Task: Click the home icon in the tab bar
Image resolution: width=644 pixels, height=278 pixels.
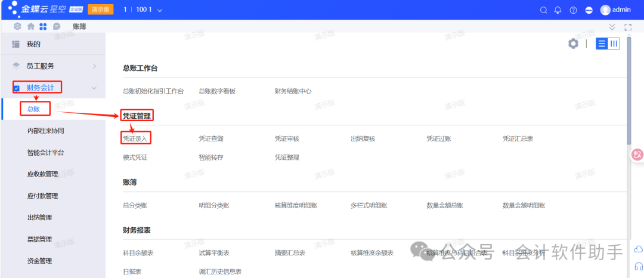Action: pyautogui.click(x=31, y=26)
